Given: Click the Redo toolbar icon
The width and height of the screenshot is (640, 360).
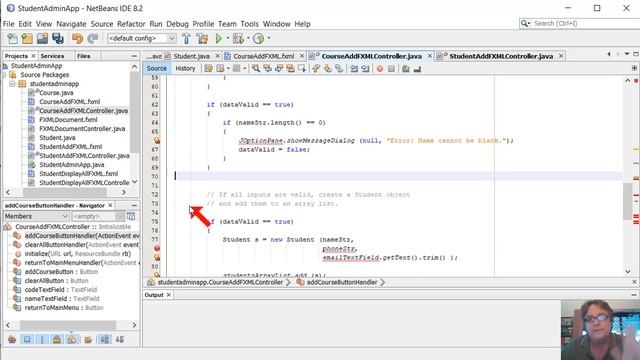Looking at the screenshot, I should (93, 38).
